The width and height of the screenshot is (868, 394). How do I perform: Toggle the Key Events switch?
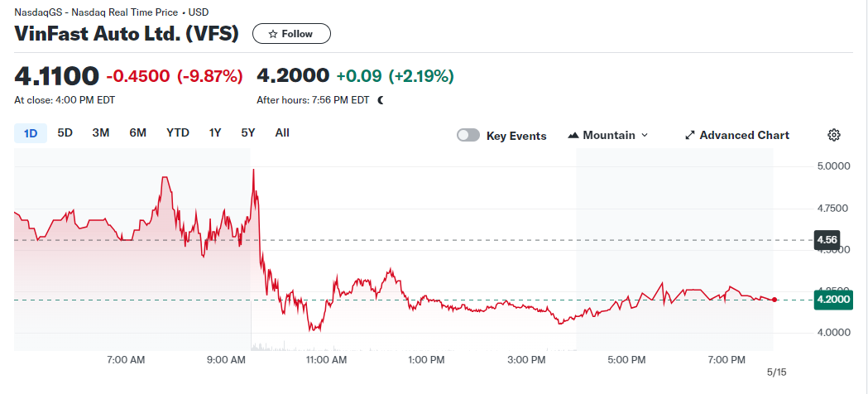pos(468,136)
